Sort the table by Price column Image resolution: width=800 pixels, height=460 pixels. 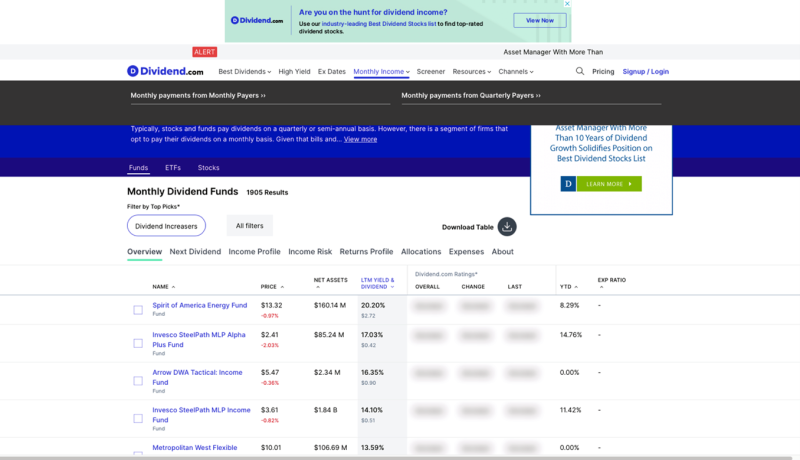coord(272,287)
